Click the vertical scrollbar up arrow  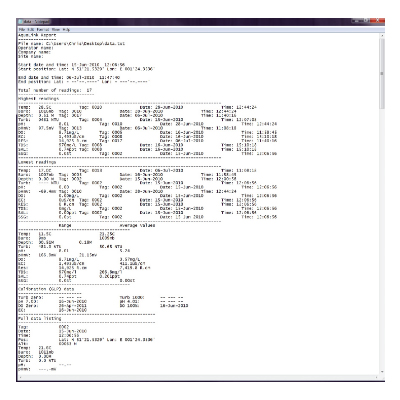click(382, 35)
